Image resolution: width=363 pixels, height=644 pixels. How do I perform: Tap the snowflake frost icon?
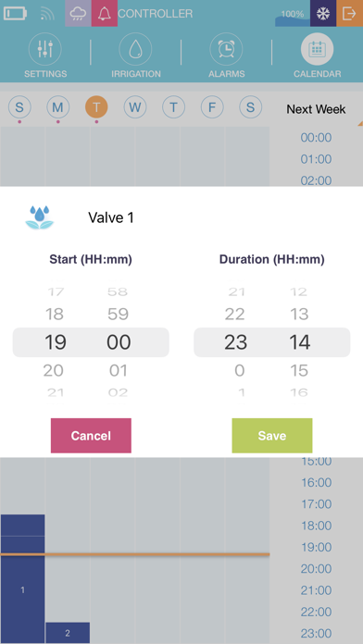323,13
